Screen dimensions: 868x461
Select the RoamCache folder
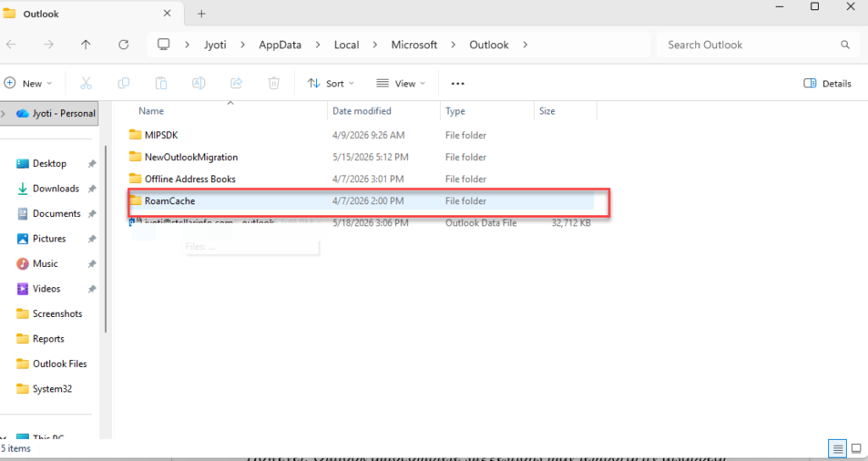point(361,201)
